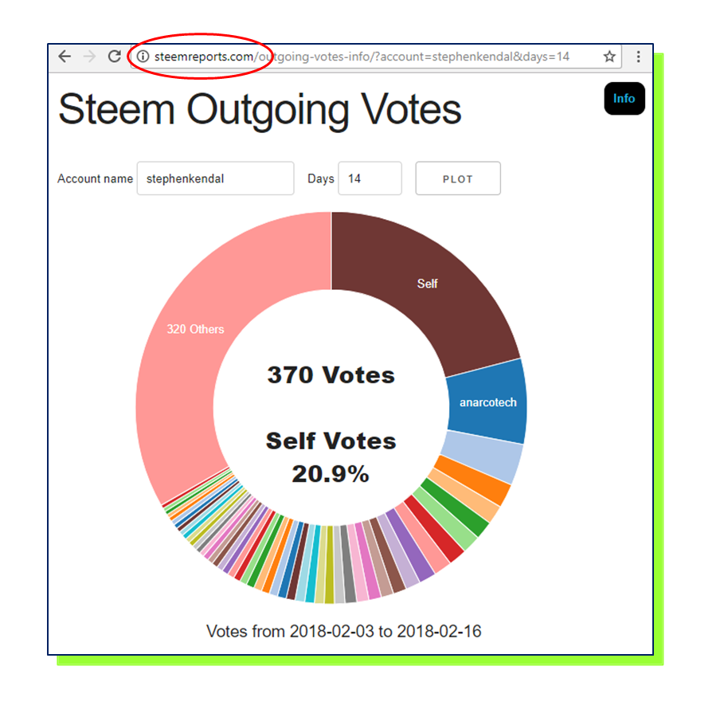The width and height of the screenshot is (728, 717).
Task: Click the votes date range caption
Action: (343, 632)
